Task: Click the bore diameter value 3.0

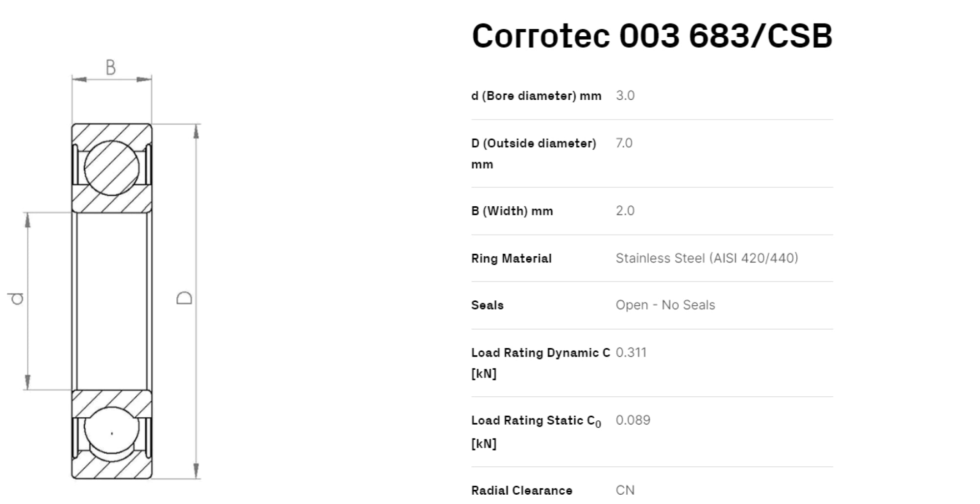Action: (x=625, y=96)
